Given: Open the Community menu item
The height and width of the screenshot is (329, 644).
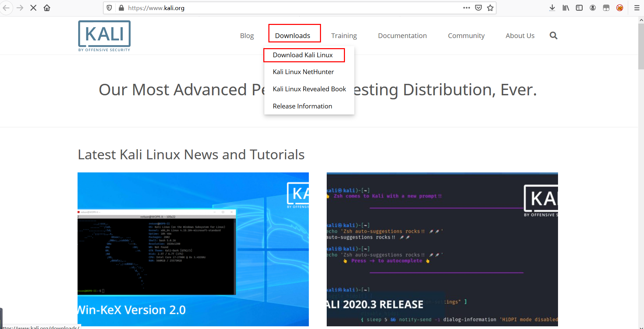Looking at the screenshot, I should (466, 36).
